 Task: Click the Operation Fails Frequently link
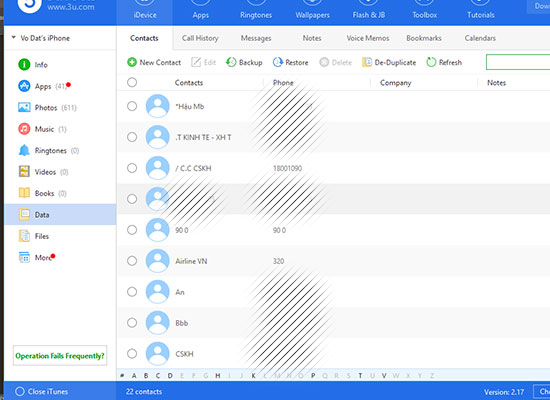[60, 356]
